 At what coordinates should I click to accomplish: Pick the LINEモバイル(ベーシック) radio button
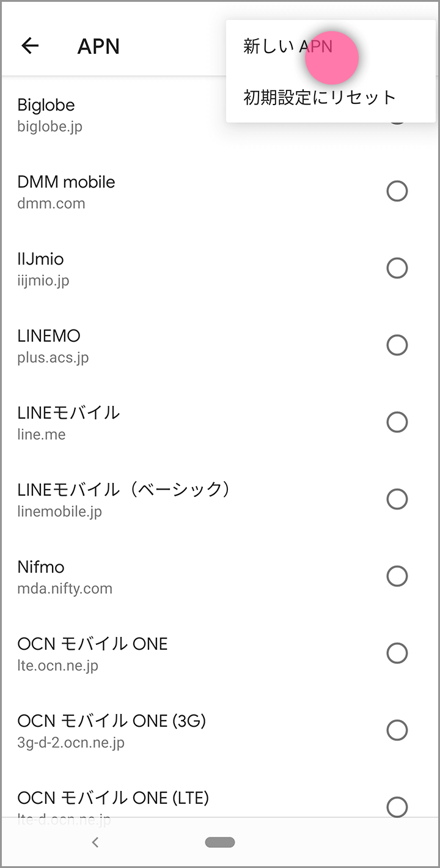[x=397, y=499]
